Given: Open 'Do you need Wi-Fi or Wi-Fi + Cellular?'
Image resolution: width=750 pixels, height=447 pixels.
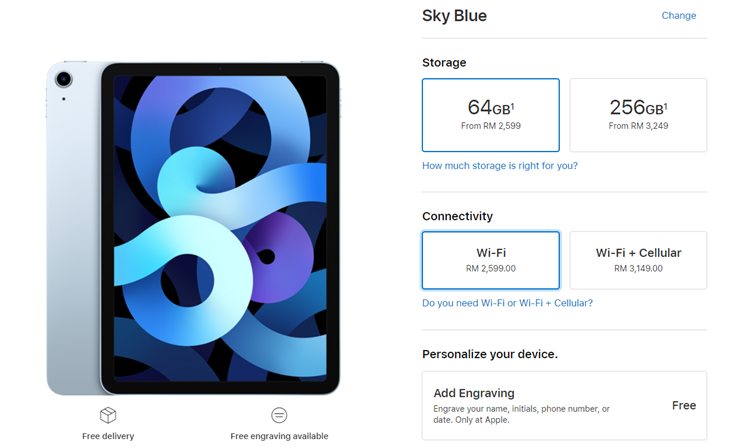Looking at the screenshot, I should click(507, 303).
